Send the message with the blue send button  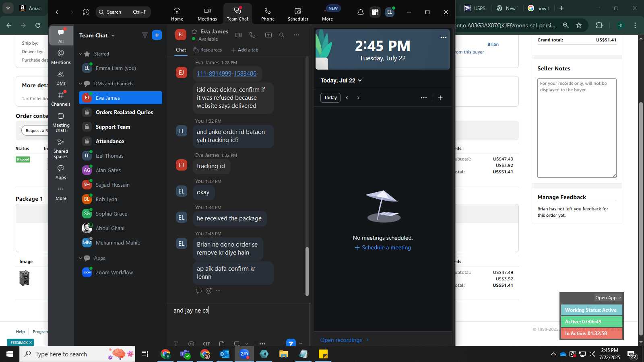tap(291, 343)
